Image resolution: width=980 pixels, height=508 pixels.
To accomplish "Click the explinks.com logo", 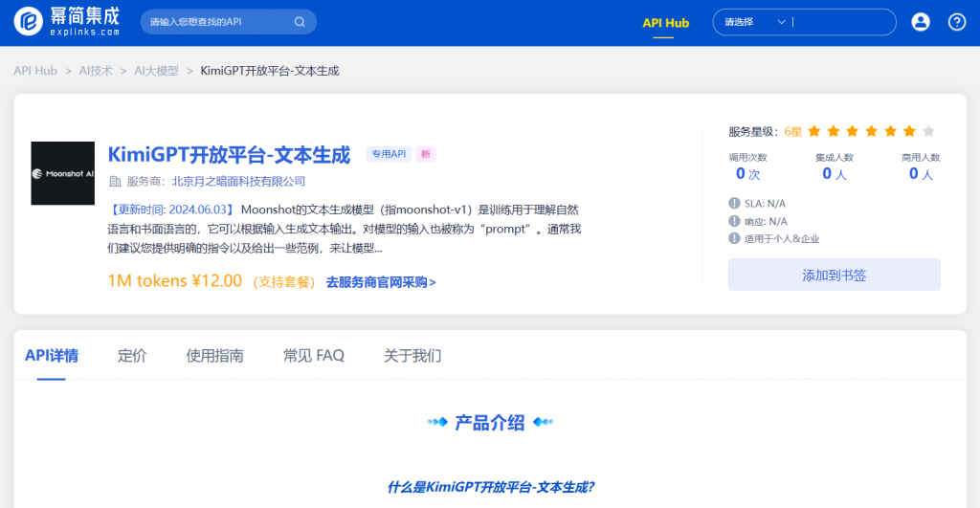I will point(66,22).
